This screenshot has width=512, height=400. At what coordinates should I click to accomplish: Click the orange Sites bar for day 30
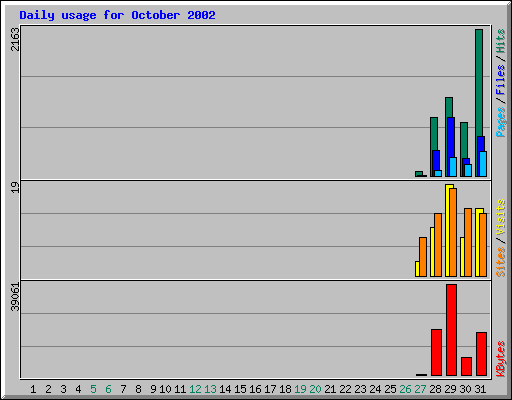468,242
